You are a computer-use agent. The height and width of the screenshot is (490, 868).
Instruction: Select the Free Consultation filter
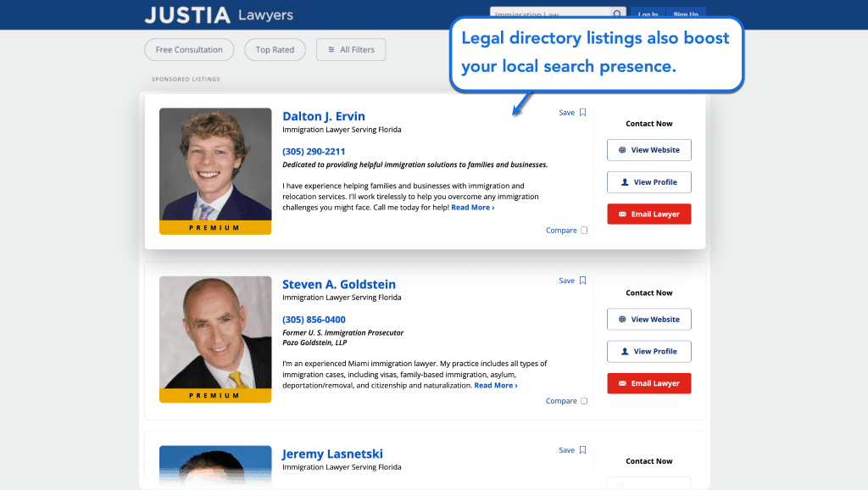[x=189, y=50]
